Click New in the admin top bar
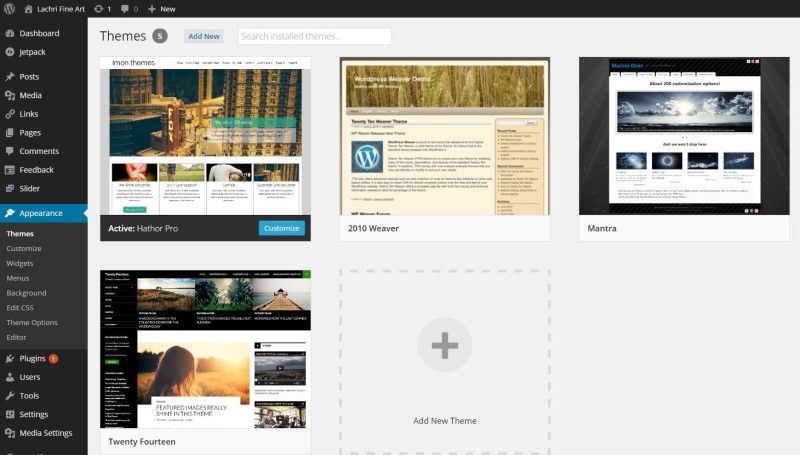This screenshot has height=455, width=800. point(168,9)
